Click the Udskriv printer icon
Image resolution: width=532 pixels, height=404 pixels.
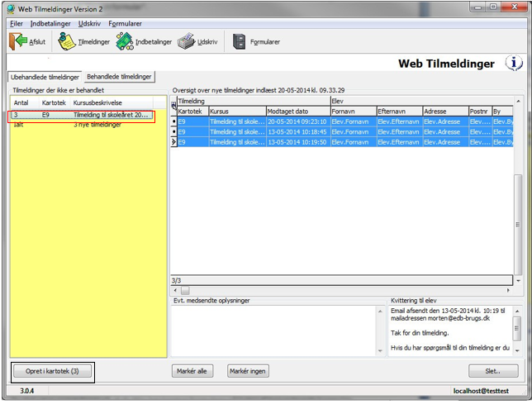tap(186, 41)
